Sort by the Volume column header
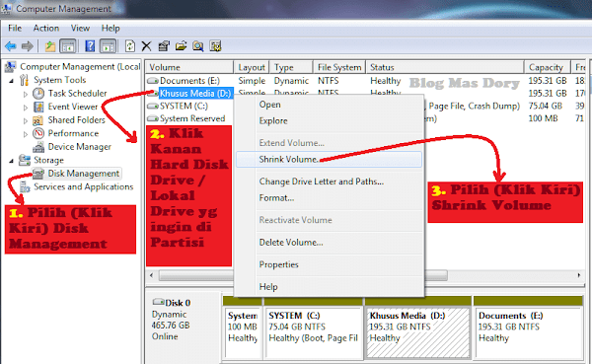Viewport: 592px width, 364px height. [x=189, y=67]
